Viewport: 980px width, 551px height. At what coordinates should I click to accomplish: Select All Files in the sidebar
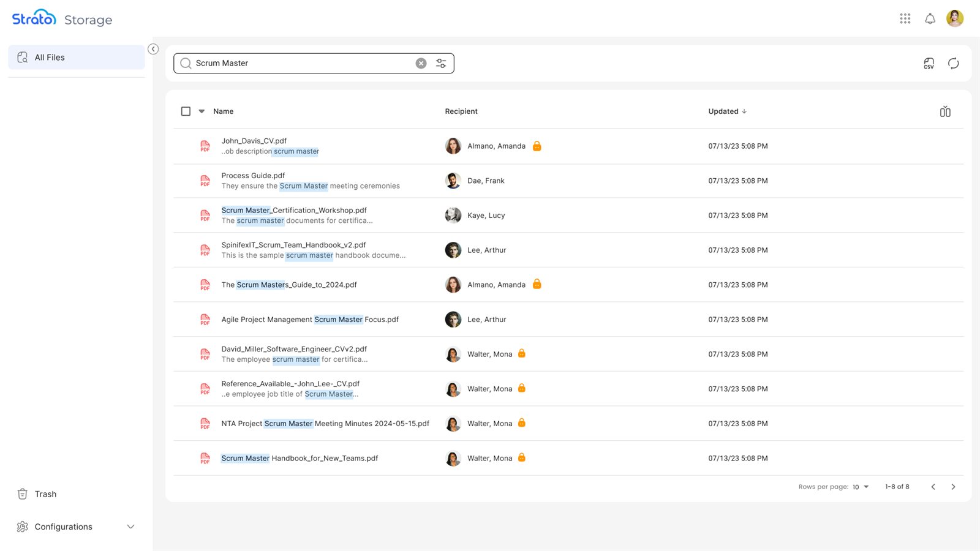77,57
